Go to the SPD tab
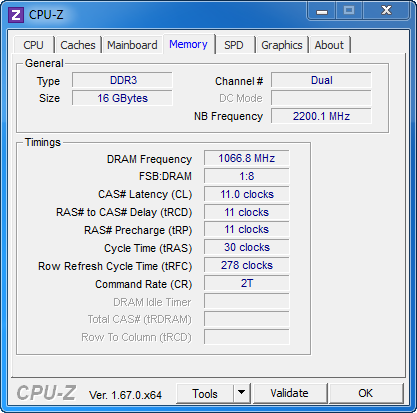The height and width of the screenshot is (413, 417). pos(234,45)
